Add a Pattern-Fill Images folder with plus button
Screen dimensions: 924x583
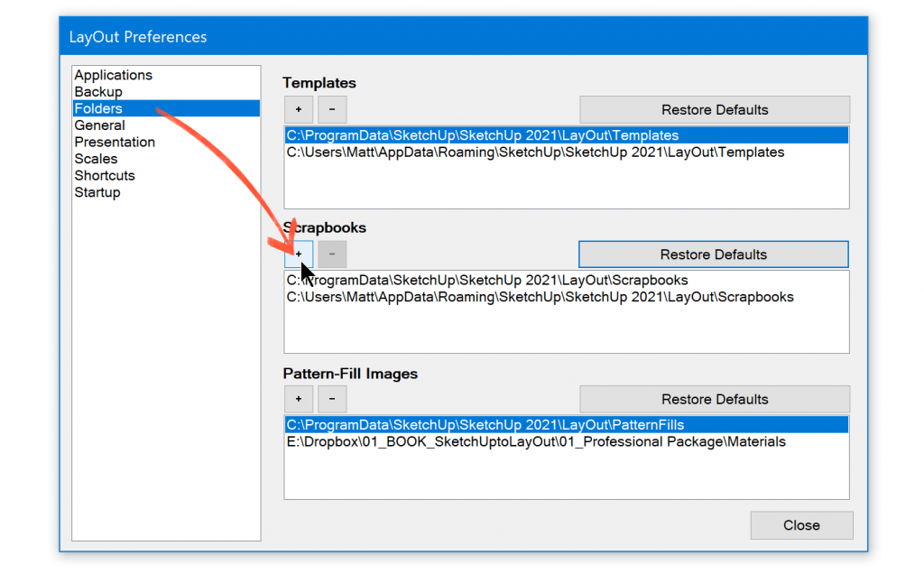(299, 399)
